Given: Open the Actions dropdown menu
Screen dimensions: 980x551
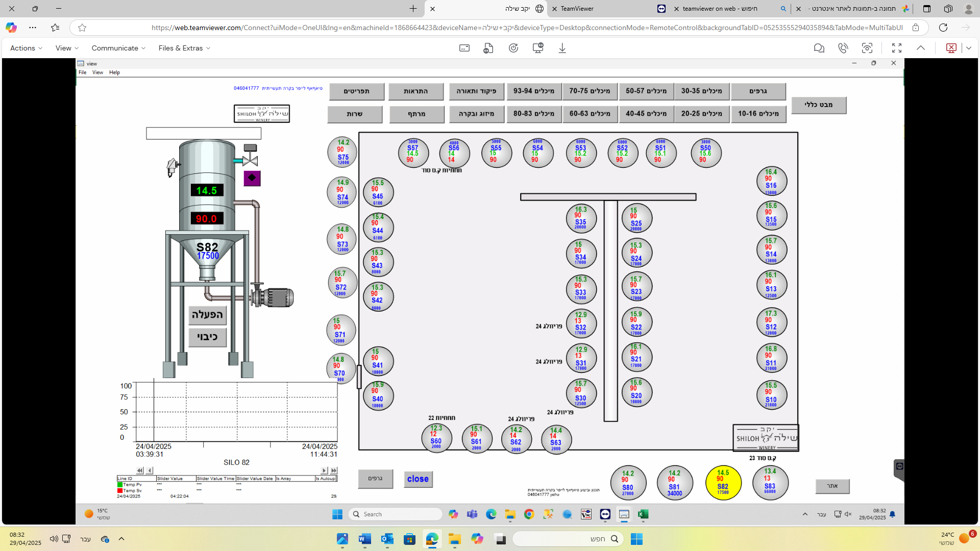Looking at the screenshot, I should pyautogui.click(x=26, y=48).
